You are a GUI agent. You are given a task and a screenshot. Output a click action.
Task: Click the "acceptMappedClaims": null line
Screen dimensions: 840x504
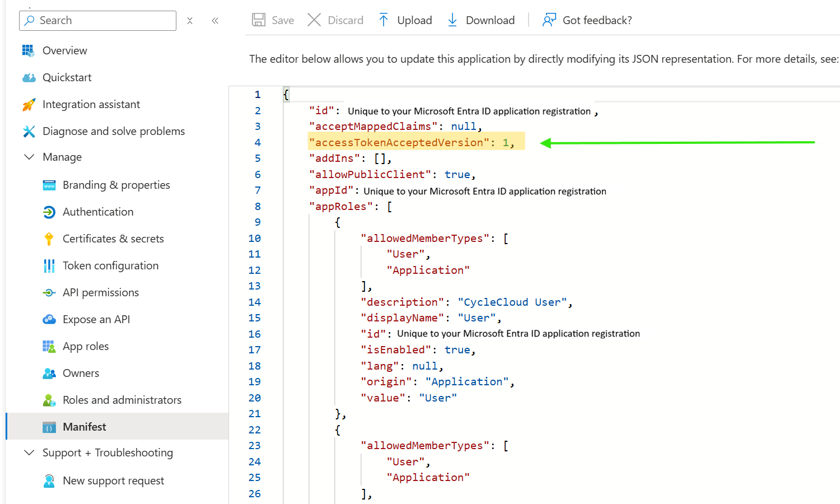(395, 127)
